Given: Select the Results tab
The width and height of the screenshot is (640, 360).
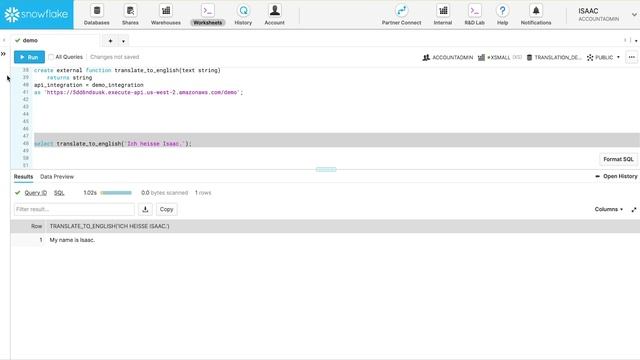Looking at the screenshot, I should click(x=23, y=177).
